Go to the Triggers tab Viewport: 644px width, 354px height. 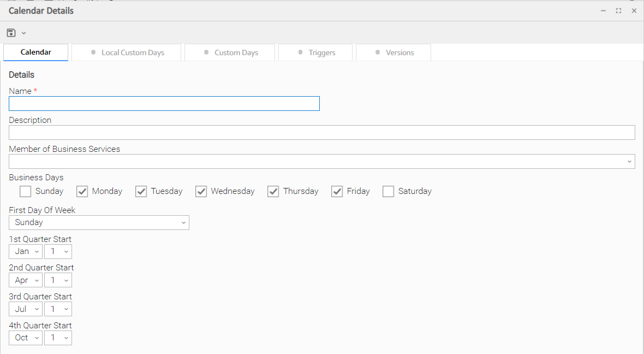pyautogui.click(x=315, y=52)
